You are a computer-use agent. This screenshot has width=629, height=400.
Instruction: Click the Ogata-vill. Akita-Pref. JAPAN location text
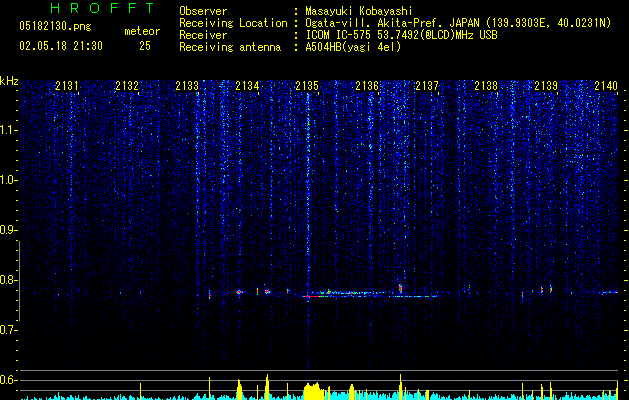coord(458,23)
